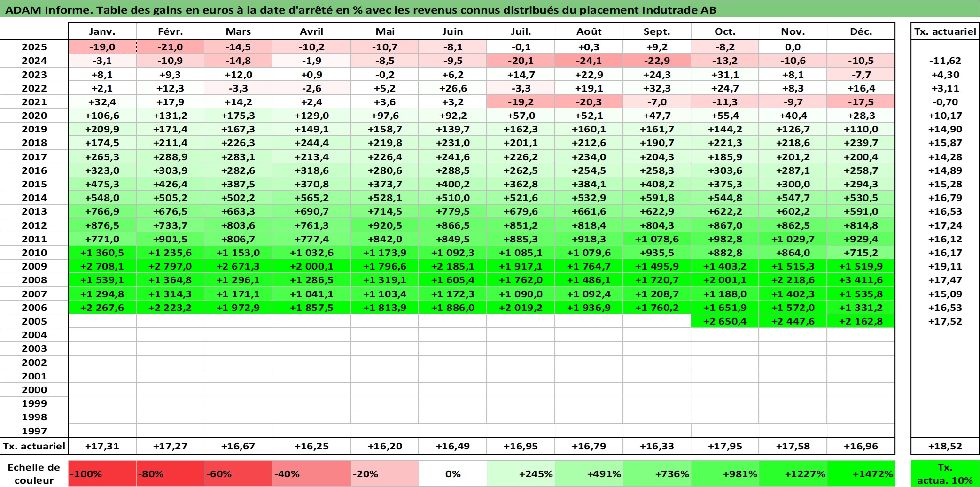Select the '2010' year row label

34,253
